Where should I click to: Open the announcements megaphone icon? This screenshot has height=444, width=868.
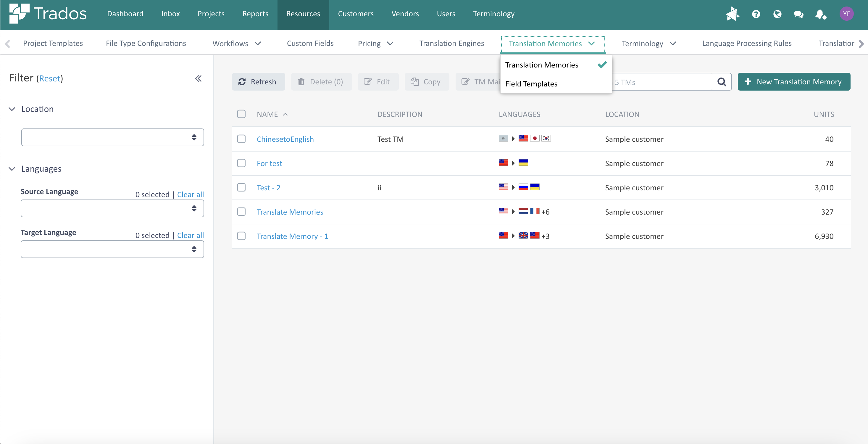point(733,14)
